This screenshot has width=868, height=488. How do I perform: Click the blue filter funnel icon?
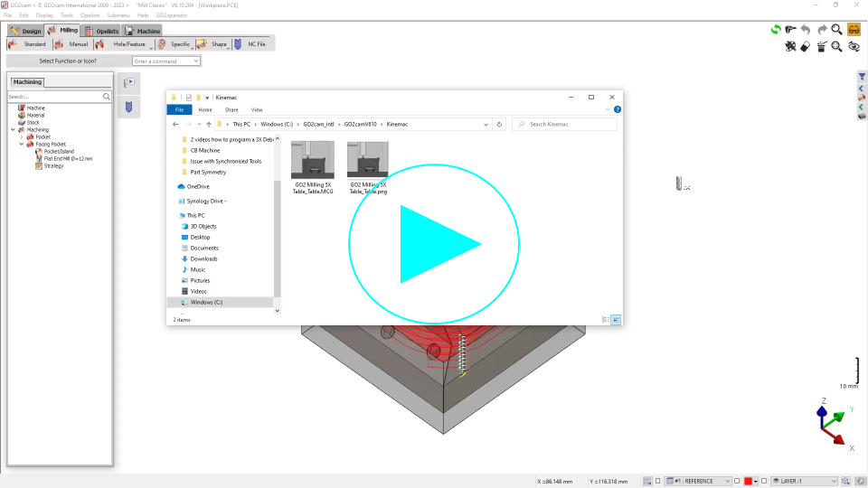[862, 78]
